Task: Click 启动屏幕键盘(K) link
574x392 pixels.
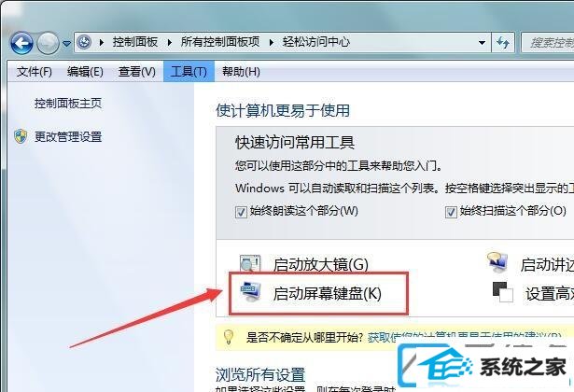Action: [328, 294]
